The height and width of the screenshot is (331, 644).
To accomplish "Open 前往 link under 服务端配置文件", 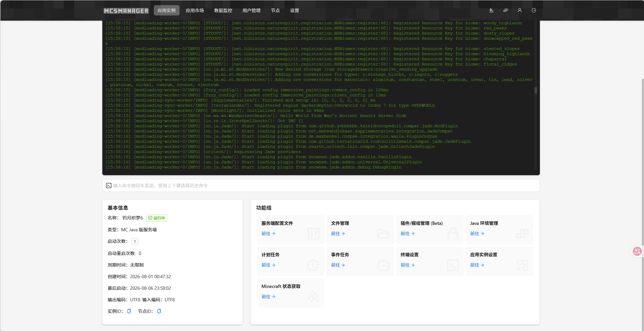I will point(268,233).
